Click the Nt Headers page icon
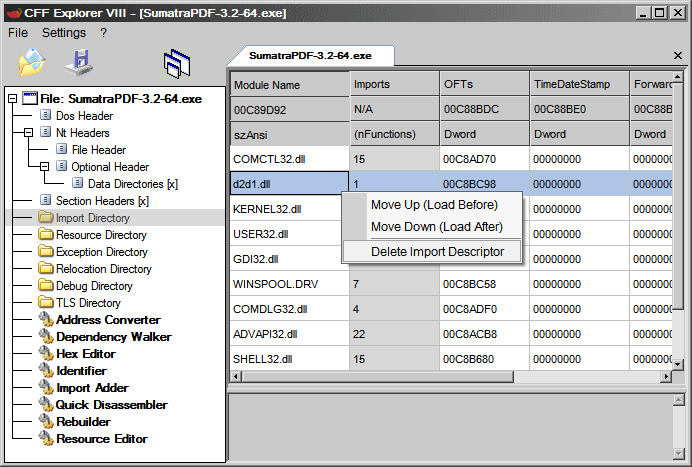Image resolution: width=692 pixels, height=467 pixels. point(45,132)
